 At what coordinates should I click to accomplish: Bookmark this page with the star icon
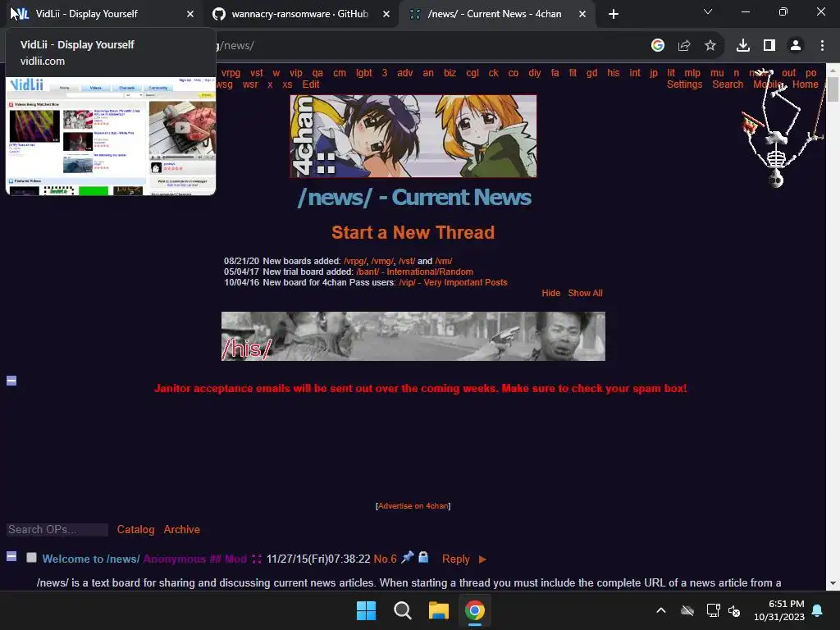point(710,46)
